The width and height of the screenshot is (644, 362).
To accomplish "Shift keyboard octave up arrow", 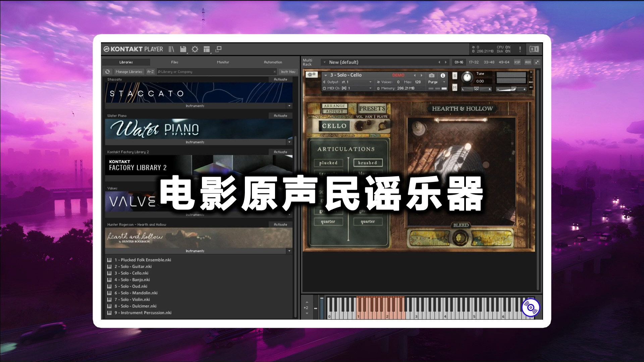I will point(307,302).
